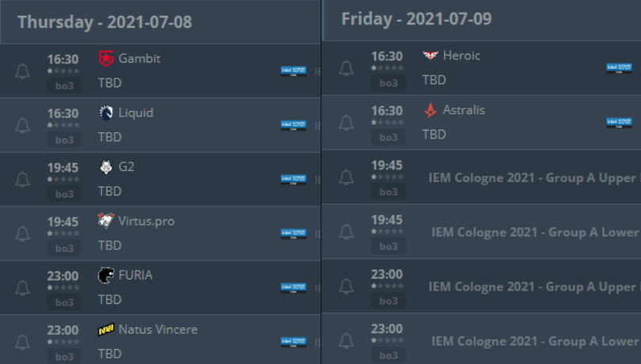Click the star rating of G2 match
641x364 pixels.
point(63,179)
